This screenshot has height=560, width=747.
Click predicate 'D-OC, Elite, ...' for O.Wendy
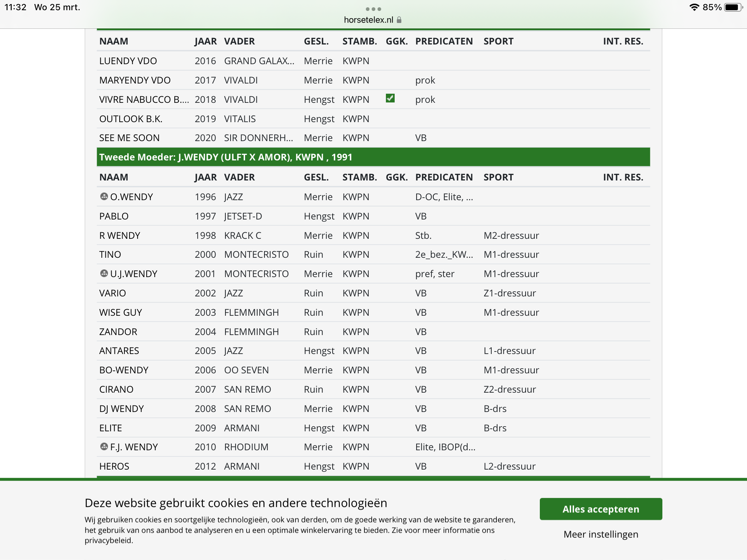point(444,197)
